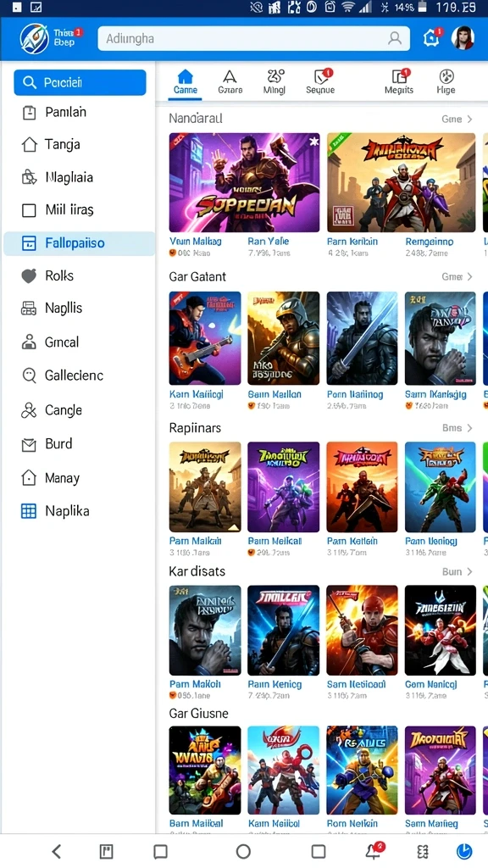Tap the back arrow in navigation bar
This screenshot has height=868, width=488.
57,851
